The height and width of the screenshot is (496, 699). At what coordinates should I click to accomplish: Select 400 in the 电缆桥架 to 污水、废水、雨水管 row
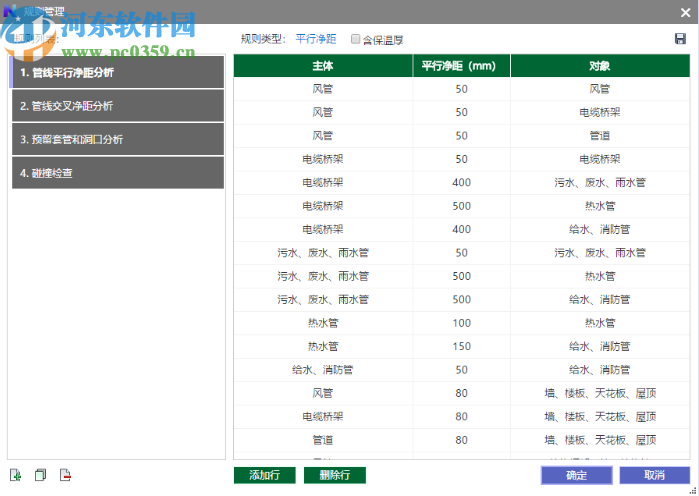[461, 183]
